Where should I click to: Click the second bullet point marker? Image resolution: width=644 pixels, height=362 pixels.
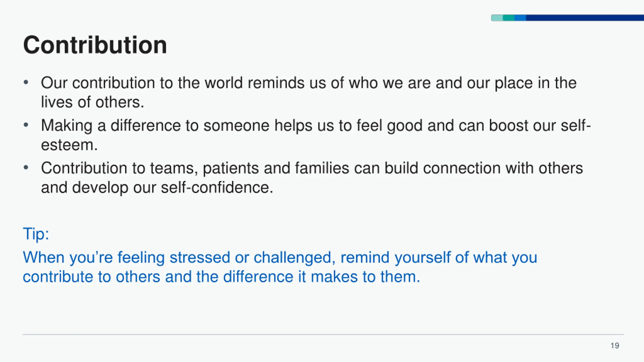point(26,125)
